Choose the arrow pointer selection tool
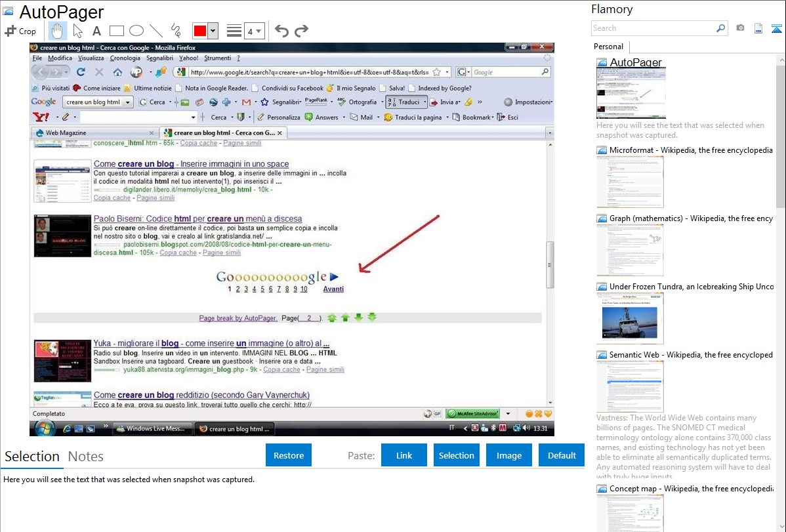Viewport: 786px width, 532px height. point(77,31)
